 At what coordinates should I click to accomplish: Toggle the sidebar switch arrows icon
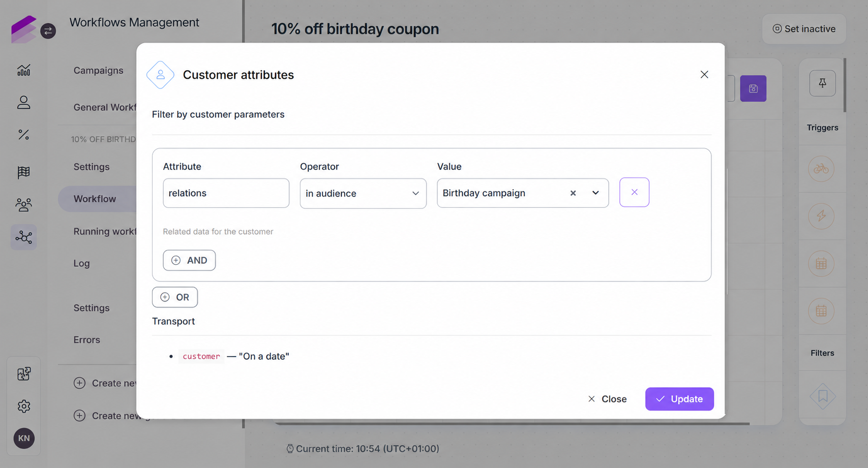tap(48, 31)
